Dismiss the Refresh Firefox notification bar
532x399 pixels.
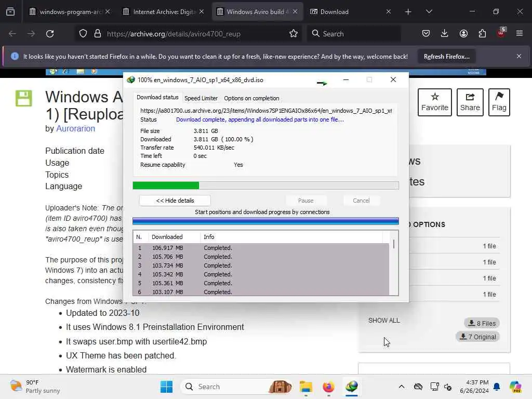click(519, 56)
